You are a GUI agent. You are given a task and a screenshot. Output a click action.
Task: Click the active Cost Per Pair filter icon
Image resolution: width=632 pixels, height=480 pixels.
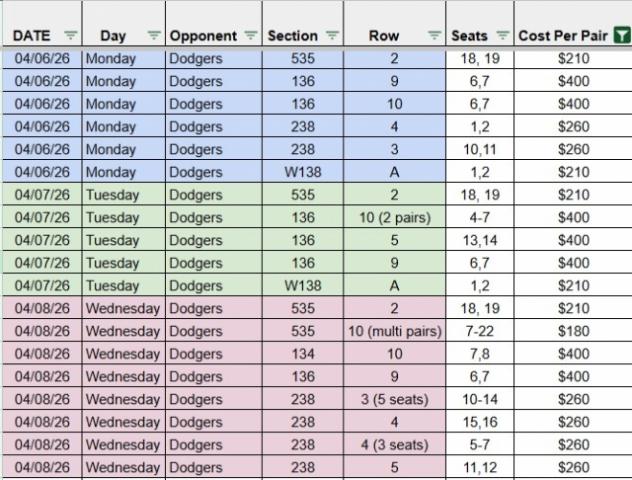point(621,36)
